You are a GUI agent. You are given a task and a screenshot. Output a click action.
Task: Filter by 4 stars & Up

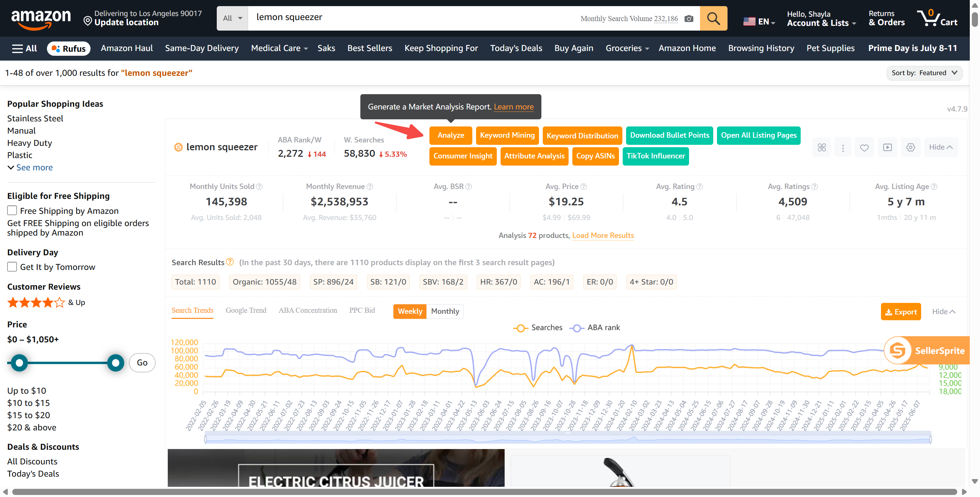[x=46, y=303]
